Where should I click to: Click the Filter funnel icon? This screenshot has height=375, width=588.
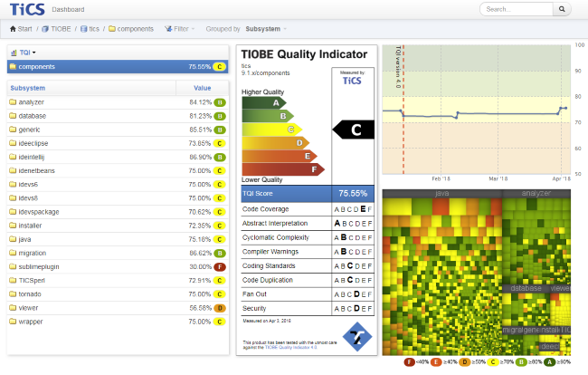(168, 29)
